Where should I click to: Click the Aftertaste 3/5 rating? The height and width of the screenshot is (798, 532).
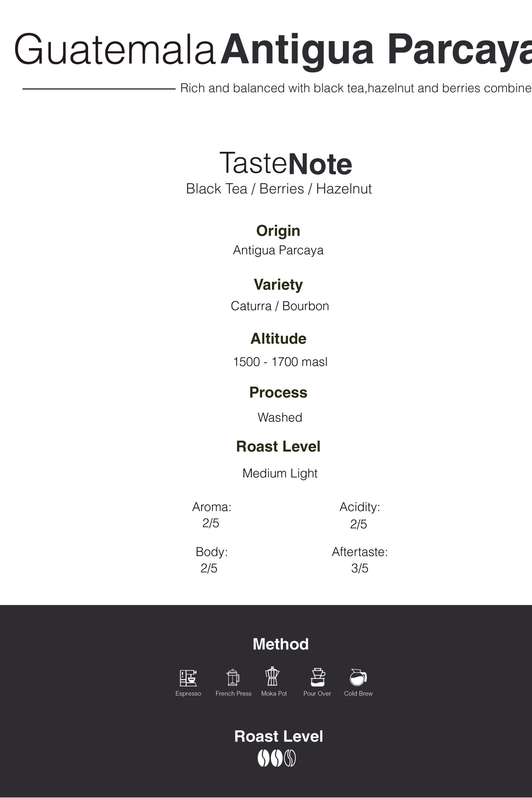pos(360,568)
